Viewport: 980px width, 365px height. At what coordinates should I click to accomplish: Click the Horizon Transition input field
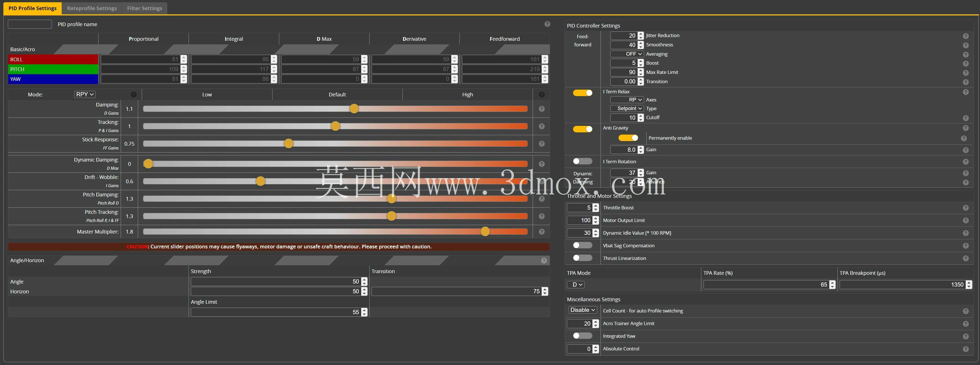pos(460,291)
